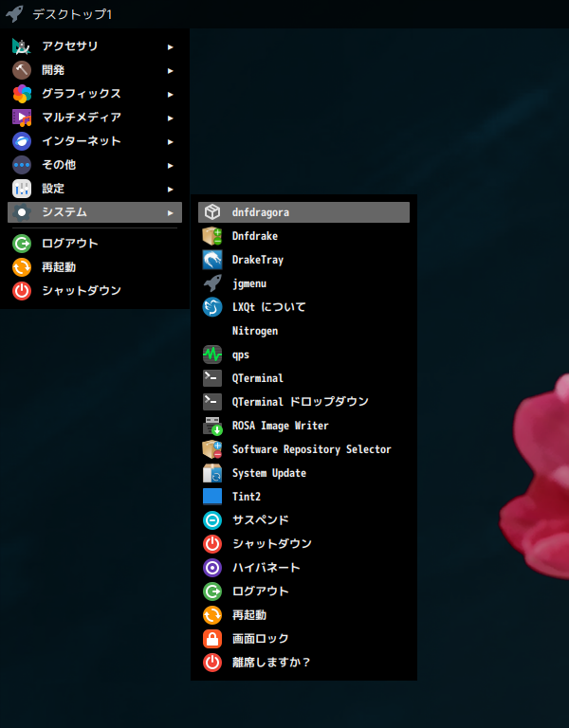Expand the 開発 submenu arrow

click(x=171, y=70)
